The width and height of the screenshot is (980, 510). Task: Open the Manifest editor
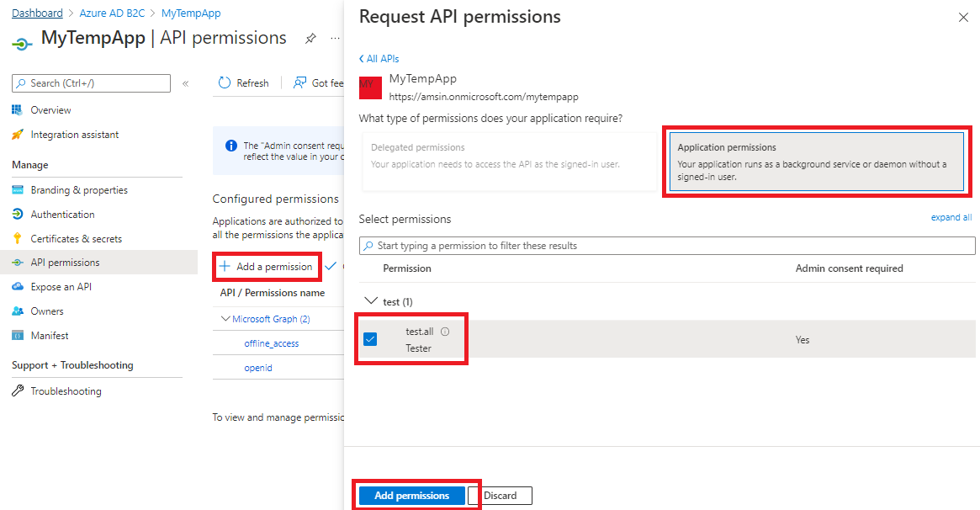pos(50,336)
